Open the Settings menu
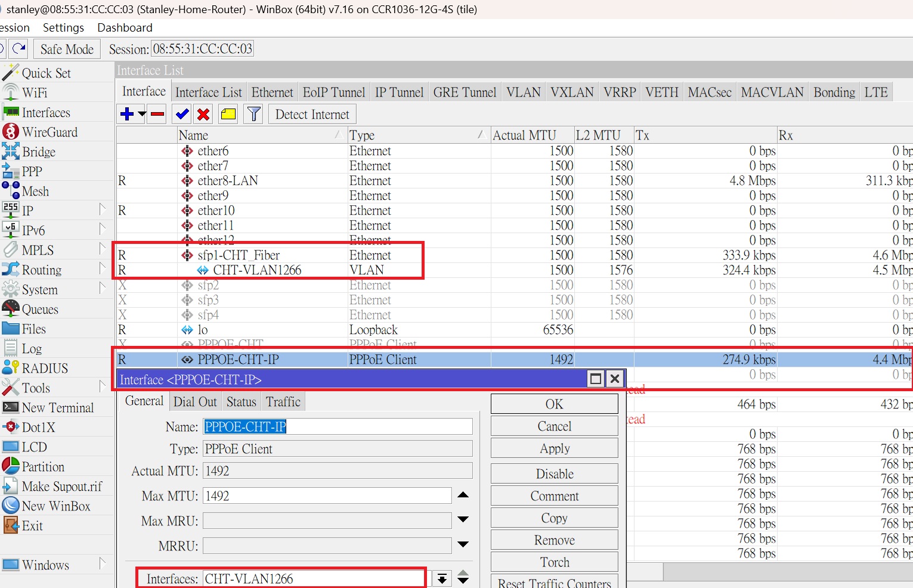 (63, 27)
